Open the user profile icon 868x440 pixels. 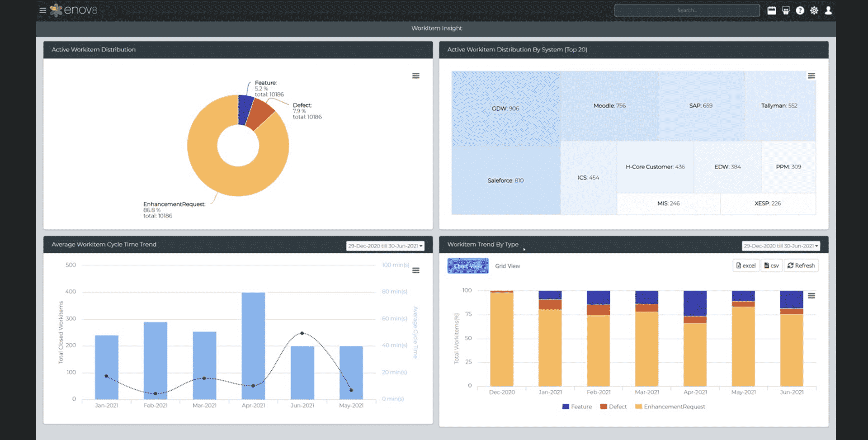(x=829, y=10)
